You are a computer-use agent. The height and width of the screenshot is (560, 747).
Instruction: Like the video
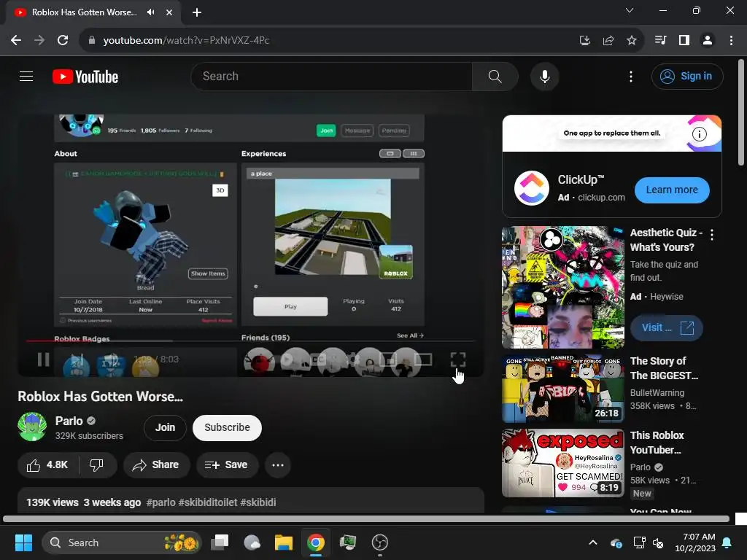click(47, 464)
